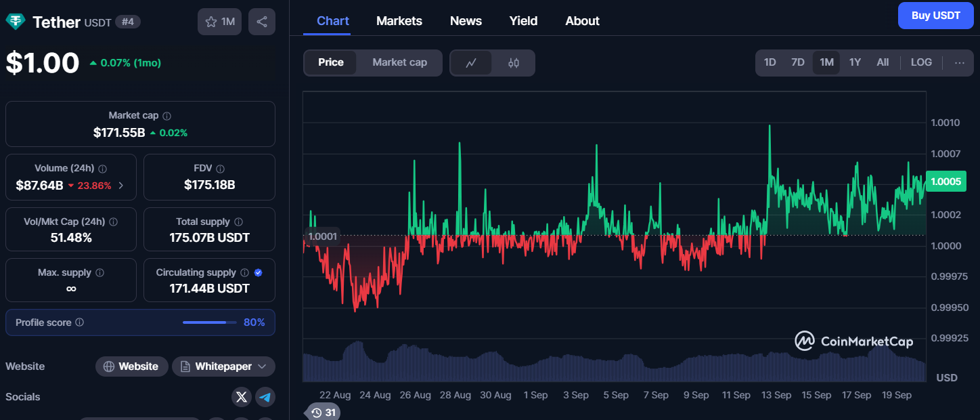
Task: Click FDV info icon
Action: point(220,169)
